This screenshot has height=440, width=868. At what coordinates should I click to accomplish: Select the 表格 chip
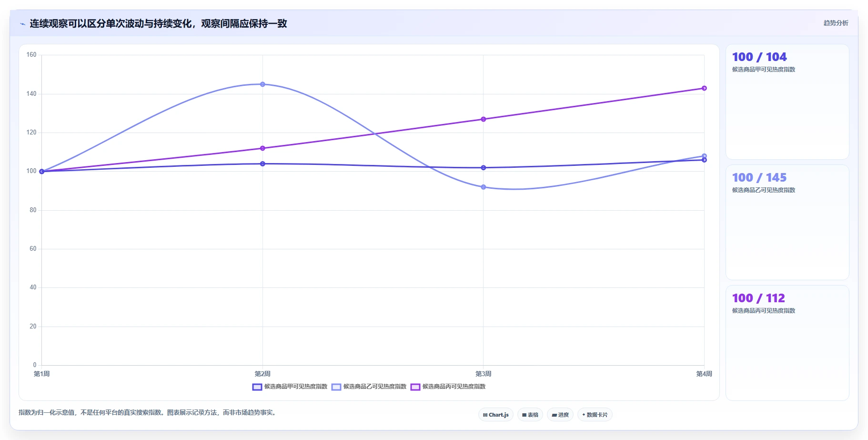(x=530, y=415)
